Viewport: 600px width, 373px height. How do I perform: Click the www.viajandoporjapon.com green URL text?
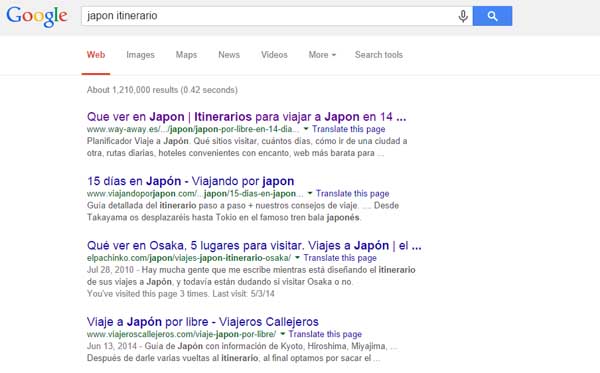[x=195, y=193]
